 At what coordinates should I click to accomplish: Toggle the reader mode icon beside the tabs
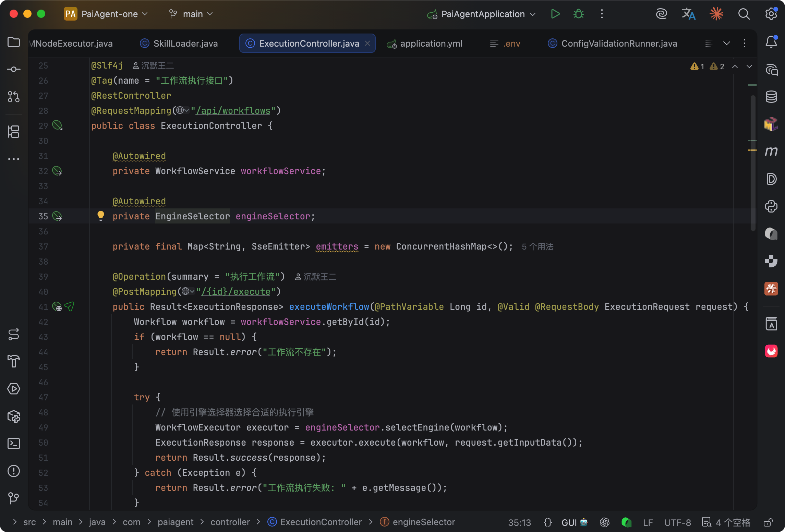pos(709,43)
